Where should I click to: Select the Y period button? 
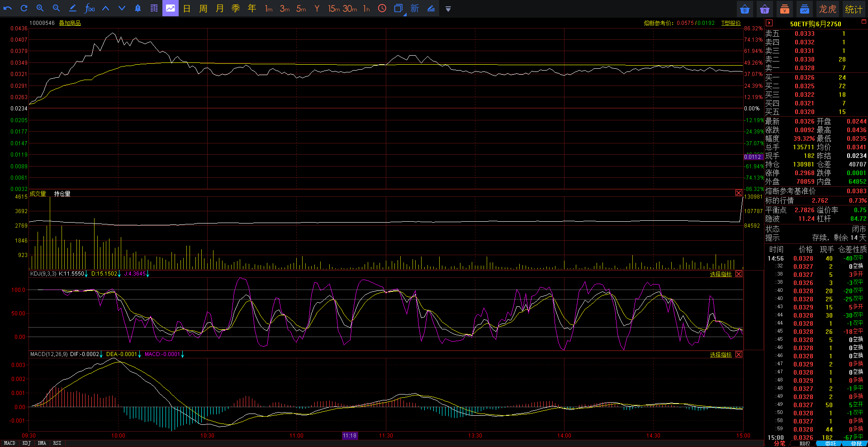(317, 9)
